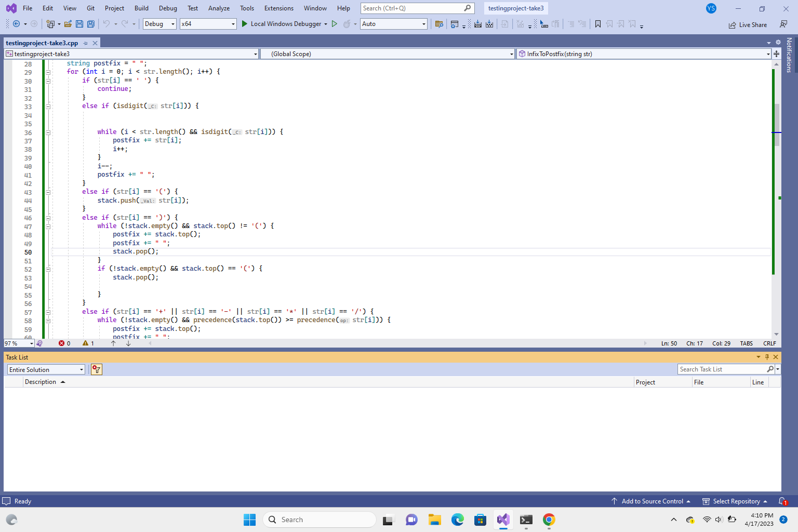Toggle a bookmark using the bookmark icon

coord(598,24)
